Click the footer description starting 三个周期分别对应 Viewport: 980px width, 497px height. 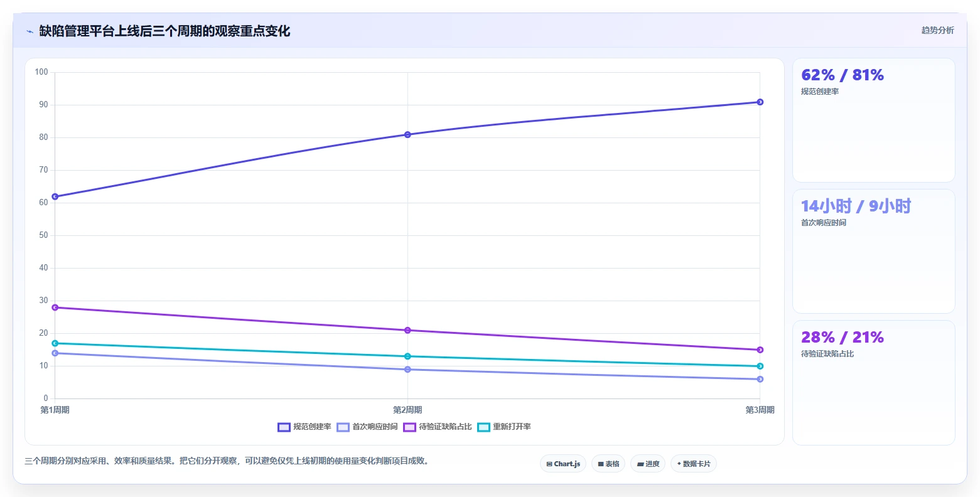coord(227,461)
